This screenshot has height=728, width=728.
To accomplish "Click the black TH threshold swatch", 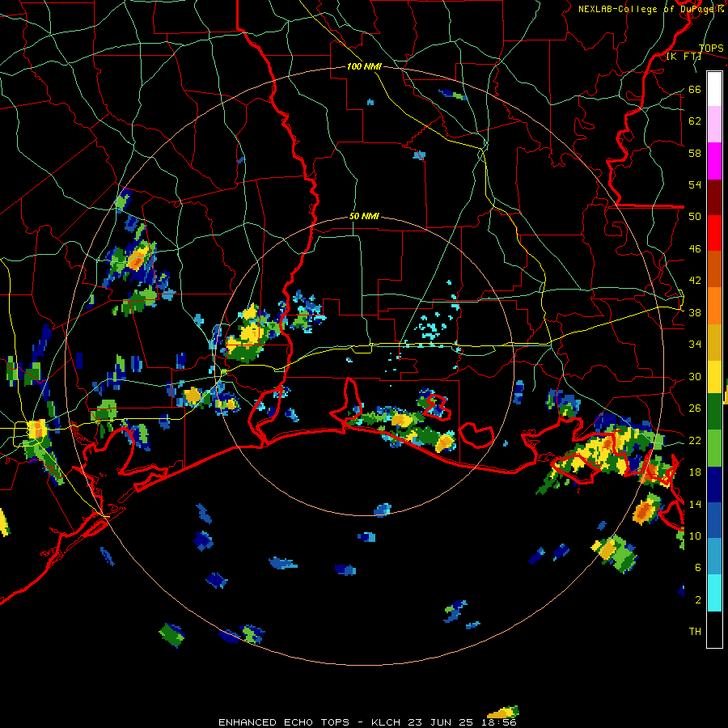I will coord(714,629).
